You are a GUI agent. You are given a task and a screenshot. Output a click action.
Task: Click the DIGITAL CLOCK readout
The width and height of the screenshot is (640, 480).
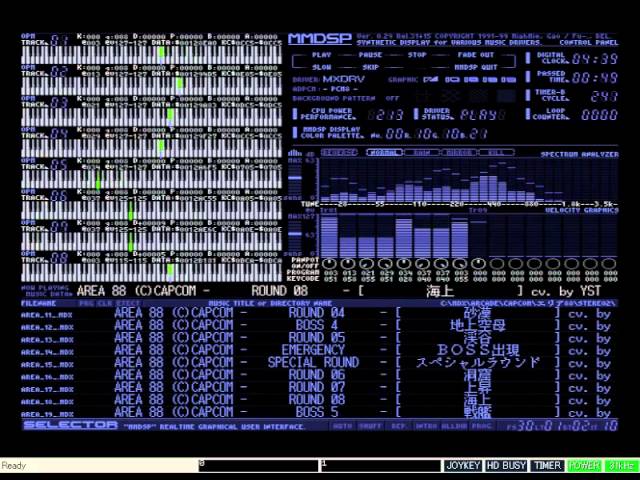coord(595,59)
